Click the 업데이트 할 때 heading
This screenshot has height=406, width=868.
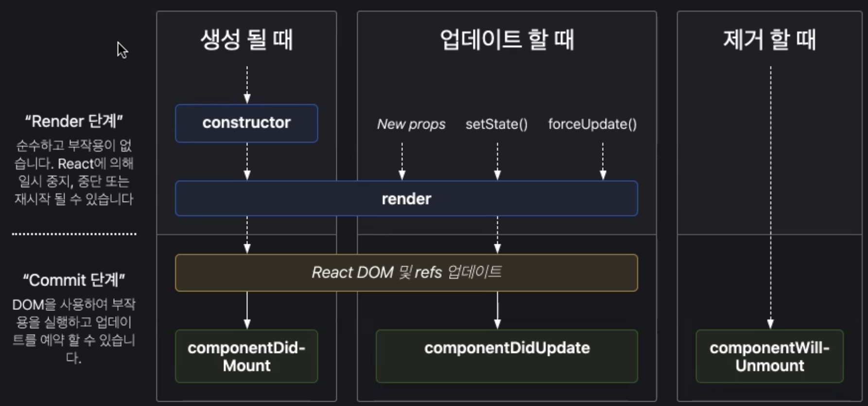[x=507, y=39]
